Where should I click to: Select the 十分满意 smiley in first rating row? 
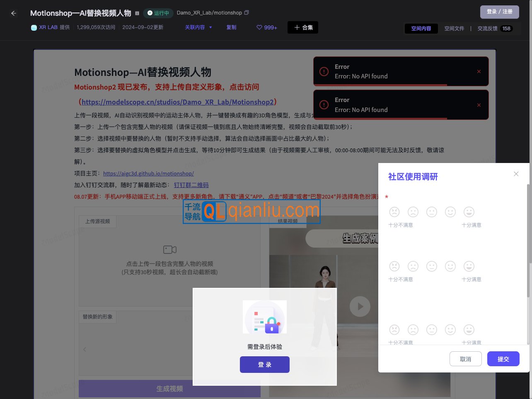pyautogui.click(x=469, y=212)
